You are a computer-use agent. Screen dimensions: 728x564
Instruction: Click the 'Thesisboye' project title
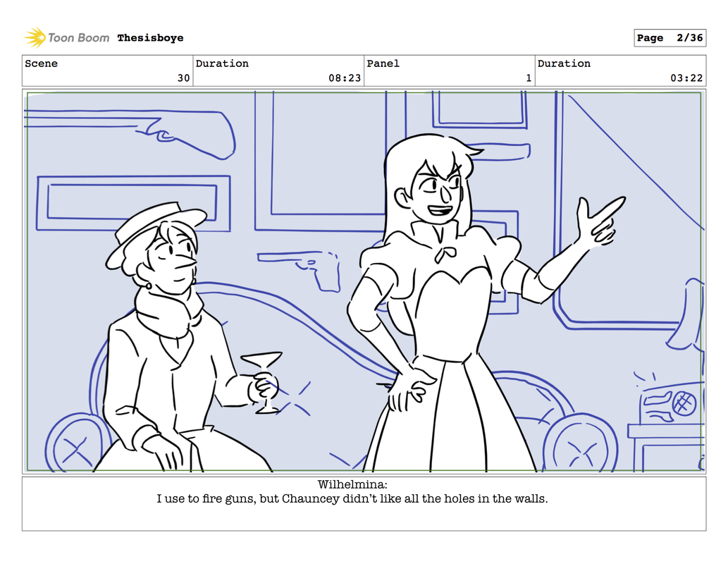[150, 38]
